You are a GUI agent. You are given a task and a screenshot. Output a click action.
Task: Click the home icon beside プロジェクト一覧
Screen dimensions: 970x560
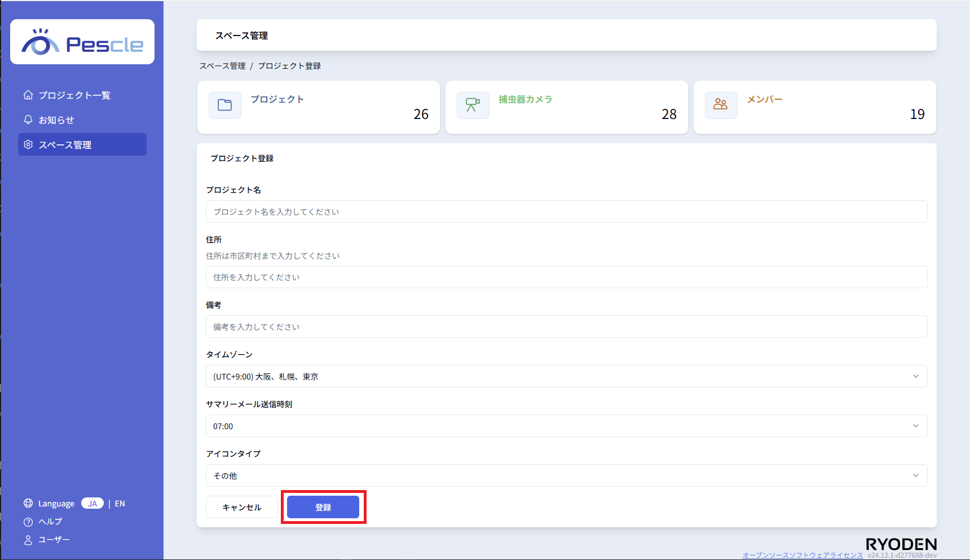pyautogui.click(x=28, y=95)
